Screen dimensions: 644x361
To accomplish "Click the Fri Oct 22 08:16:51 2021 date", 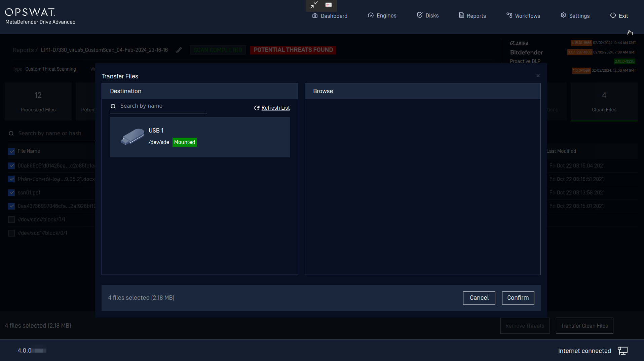I will coord(576,179).
